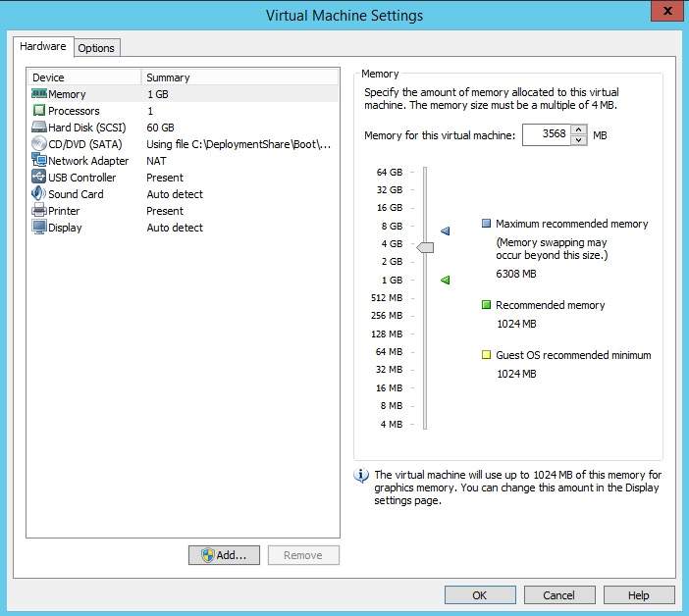Click the Display monitor icon
The width and height of the screenshot is (689, 616).
click(39, 228)
